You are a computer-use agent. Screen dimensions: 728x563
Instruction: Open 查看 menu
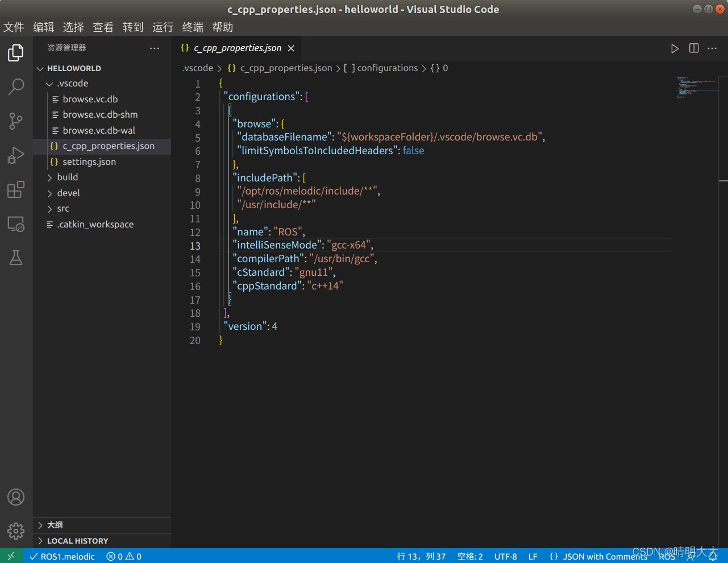click(103, 27)
